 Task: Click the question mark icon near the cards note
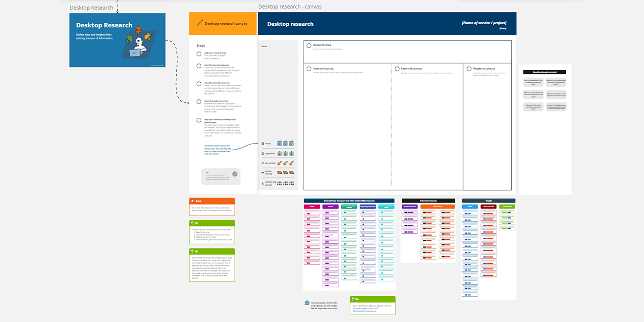[307, 303]
